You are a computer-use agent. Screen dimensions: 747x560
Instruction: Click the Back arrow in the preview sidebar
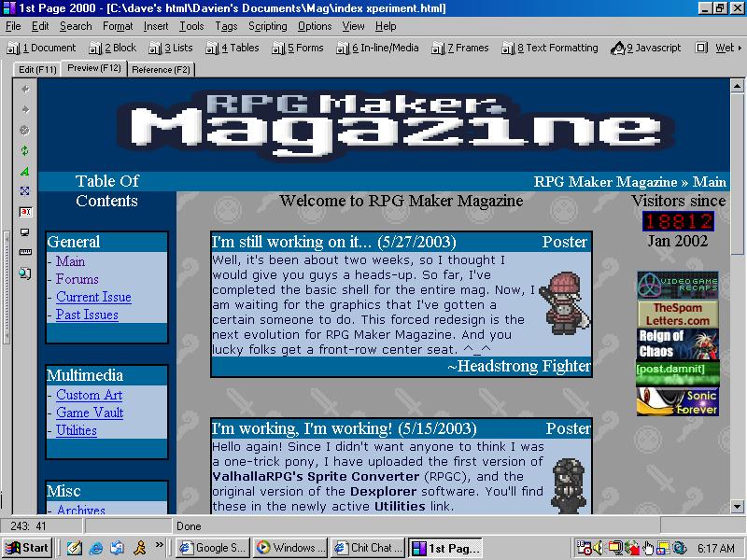point(25,89)
